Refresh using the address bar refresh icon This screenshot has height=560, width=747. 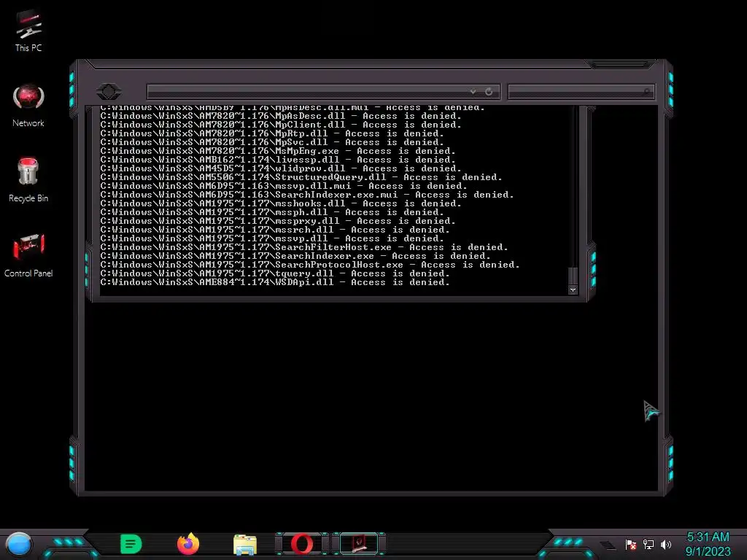click(x=489, y=91)
